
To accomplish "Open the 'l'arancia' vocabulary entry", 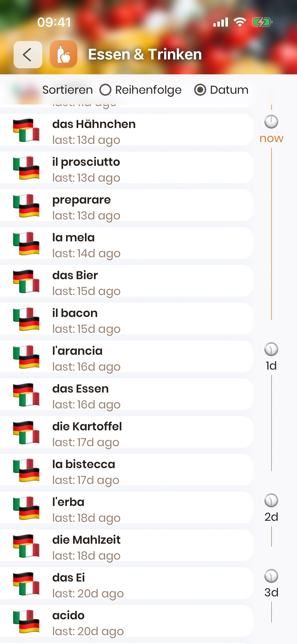I will tap(126, 357).
